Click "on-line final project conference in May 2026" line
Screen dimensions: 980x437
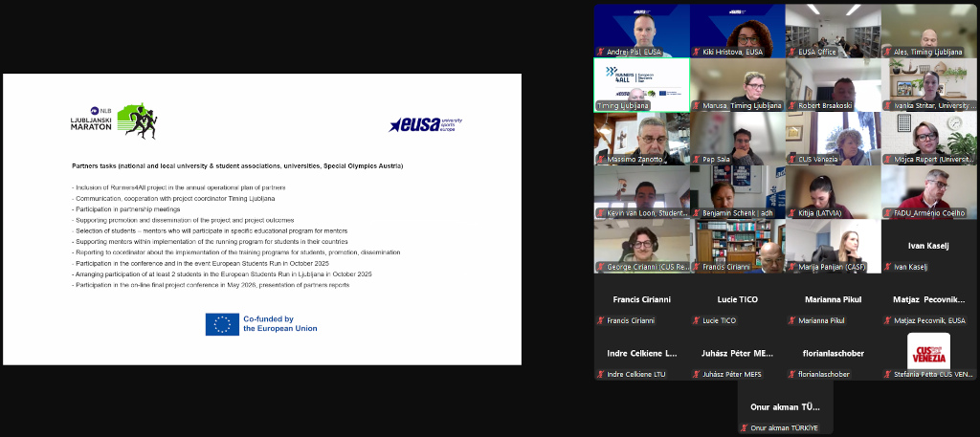(x=211, y=285)
